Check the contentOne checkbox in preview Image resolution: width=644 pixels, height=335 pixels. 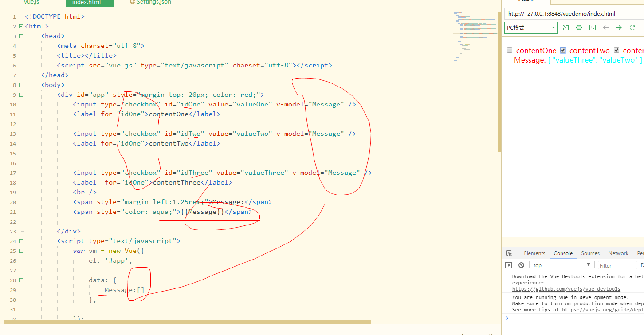pos(510,50)
